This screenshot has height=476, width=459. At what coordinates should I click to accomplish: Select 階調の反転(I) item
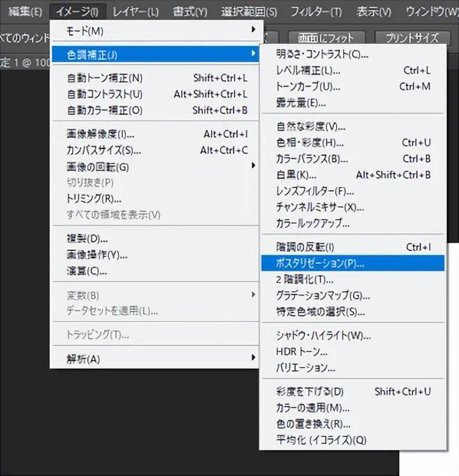[305, 247]
